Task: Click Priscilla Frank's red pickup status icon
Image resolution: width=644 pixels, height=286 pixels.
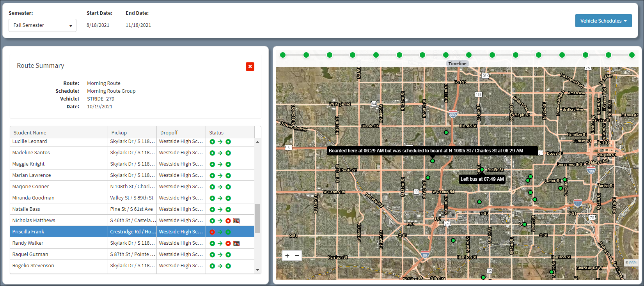Action: [x=212, y=232]
